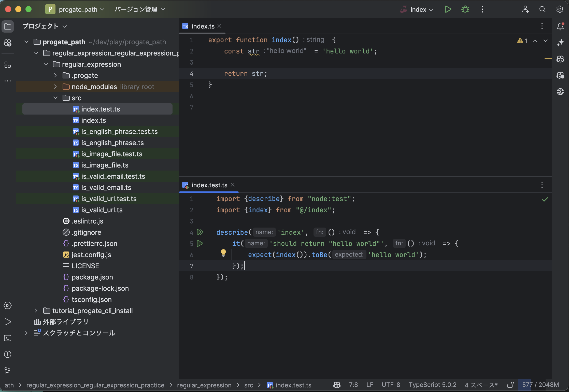Run the 'should return hello world' test gutter icon
Viewport: 569px width, 392px height.
click(x=200, y=243)
